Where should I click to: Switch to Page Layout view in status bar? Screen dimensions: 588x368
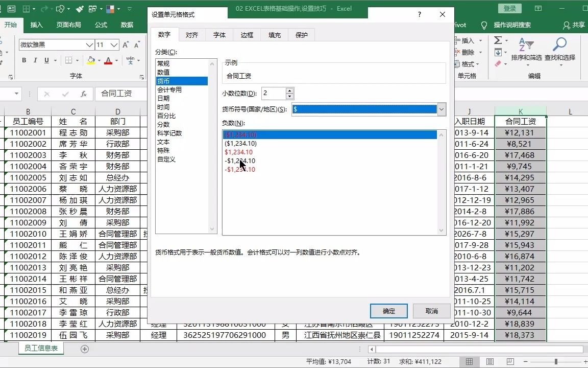(490, 362)
